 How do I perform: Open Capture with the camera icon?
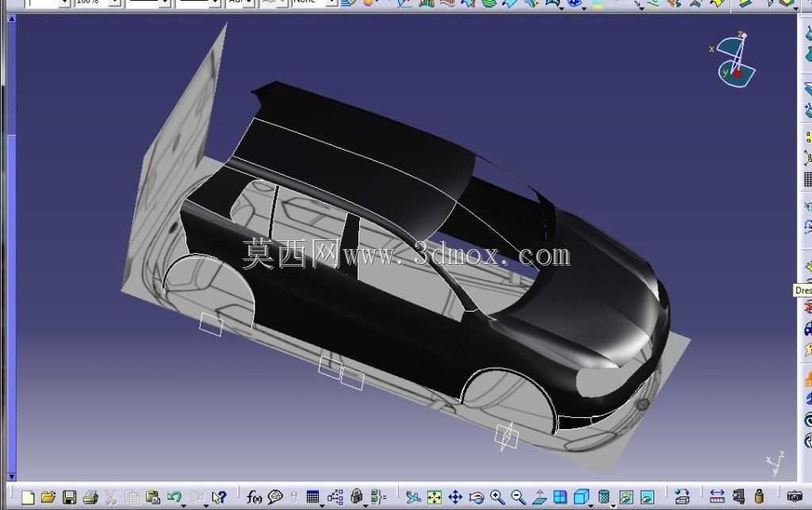(x=795, y=497)
